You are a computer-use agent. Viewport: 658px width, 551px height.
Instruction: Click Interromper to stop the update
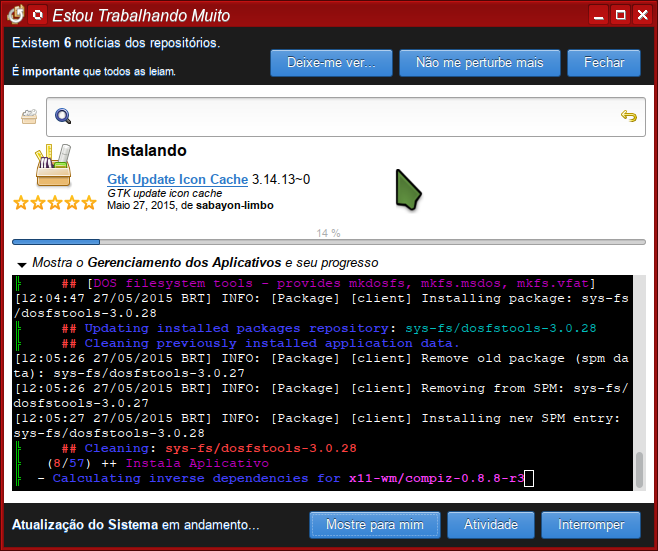[591, 525]
